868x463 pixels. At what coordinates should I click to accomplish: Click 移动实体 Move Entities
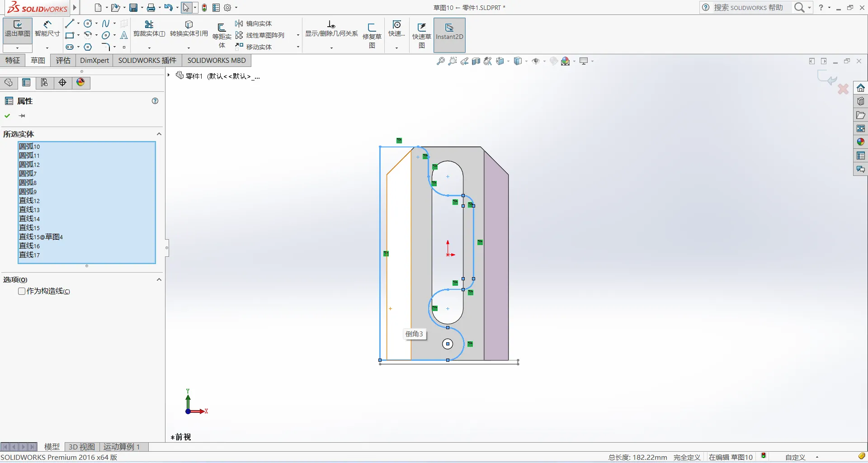pos(254,47)
